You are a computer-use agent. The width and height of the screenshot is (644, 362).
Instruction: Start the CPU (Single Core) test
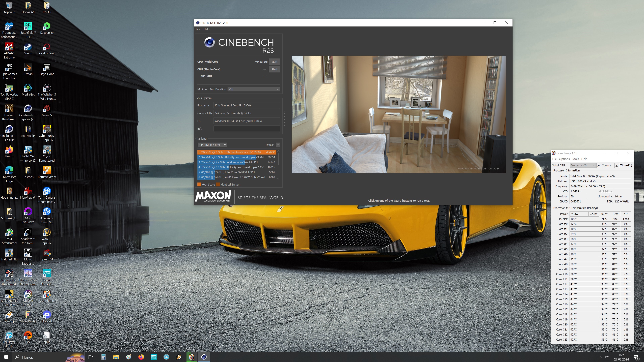tap(274, 69)
